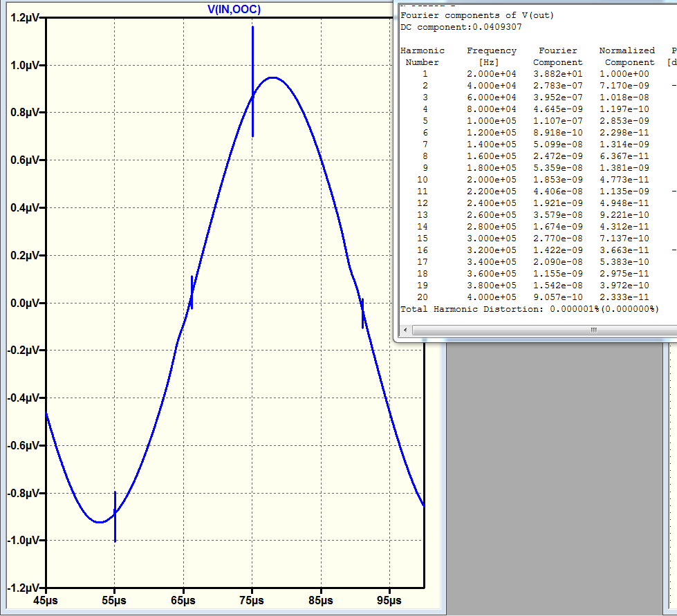Click the -0.4µV vertical axis label
This screenshot has width=677, height=616.
[24, 398]
